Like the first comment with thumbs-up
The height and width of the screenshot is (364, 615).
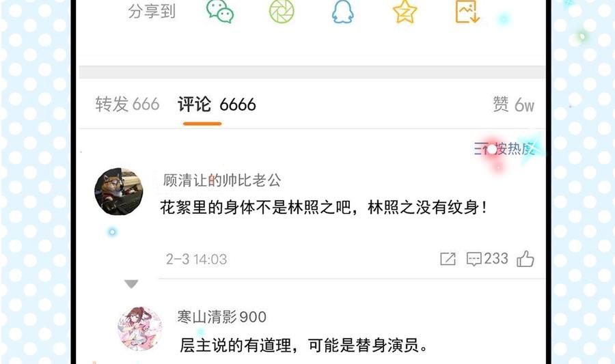pyautogui.click(x=525, y=259)
